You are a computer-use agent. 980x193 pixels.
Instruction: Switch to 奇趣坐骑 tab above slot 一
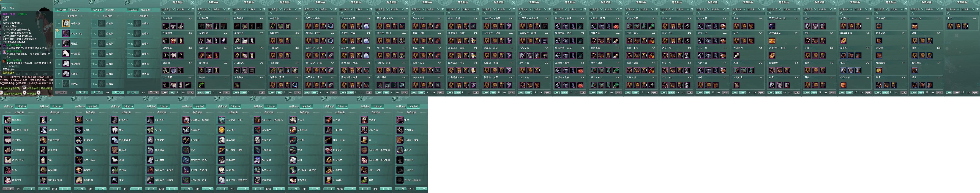(x=74, y=10)
